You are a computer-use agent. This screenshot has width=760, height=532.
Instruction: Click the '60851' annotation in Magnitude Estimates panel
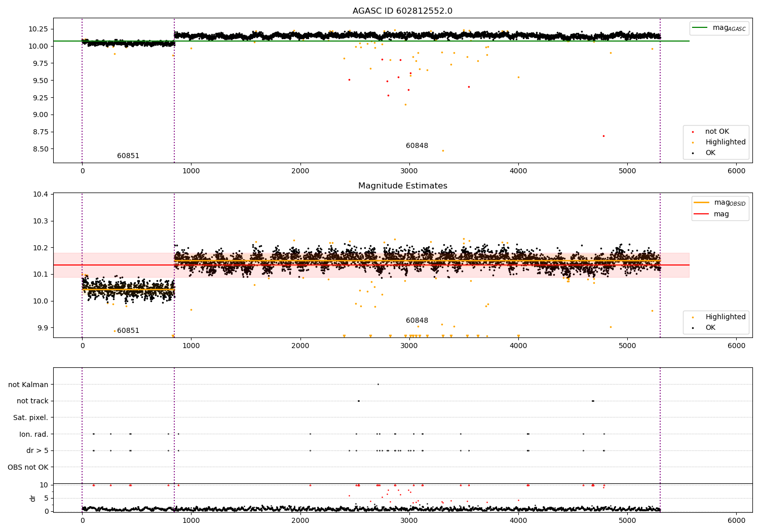click(128, 331)
